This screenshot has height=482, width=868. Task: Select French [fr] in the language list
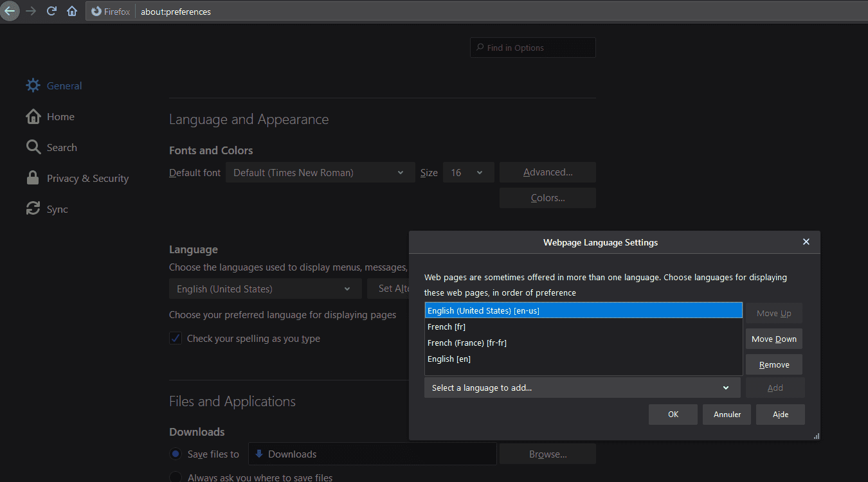pos(447,326)
